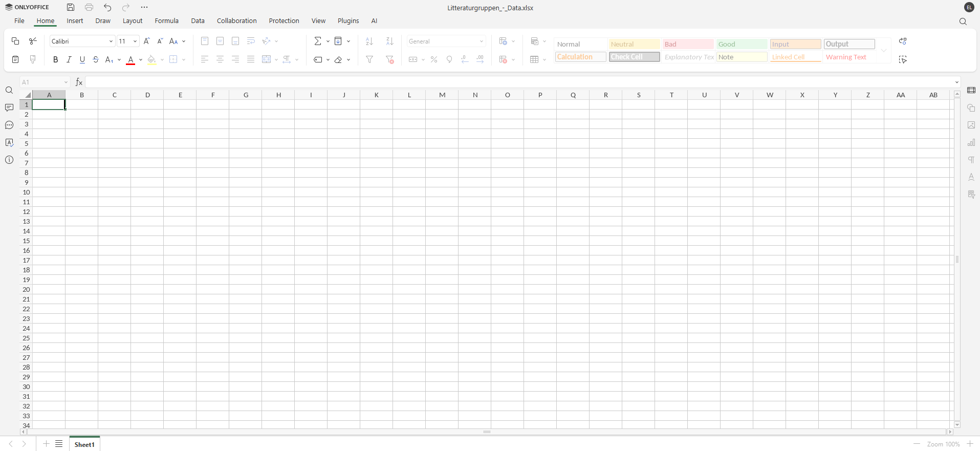Image resolution: width=980 pixels, height=451 pixels.
Task: Click the Print icon
Action: pos(89,7)
